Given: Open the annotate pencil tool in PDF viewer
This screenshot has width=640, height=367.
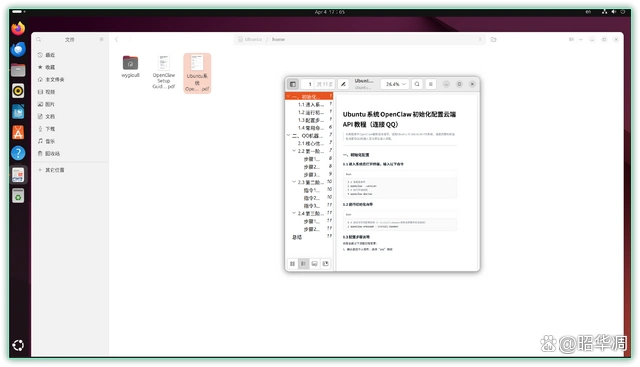Looking at the screenshot, I should [x=343, y=84].
